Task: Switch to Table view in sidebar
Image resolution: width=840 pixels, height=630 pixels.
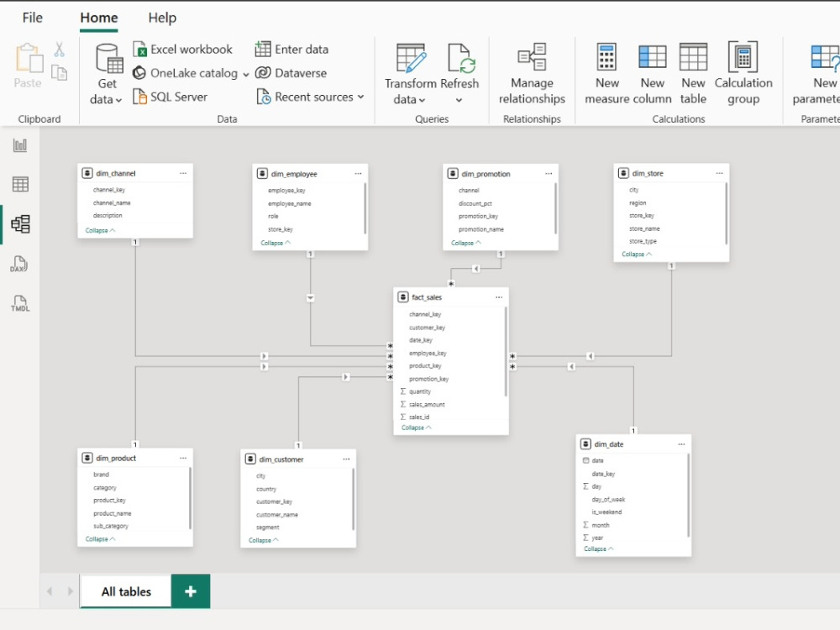Action: point(20,184)
